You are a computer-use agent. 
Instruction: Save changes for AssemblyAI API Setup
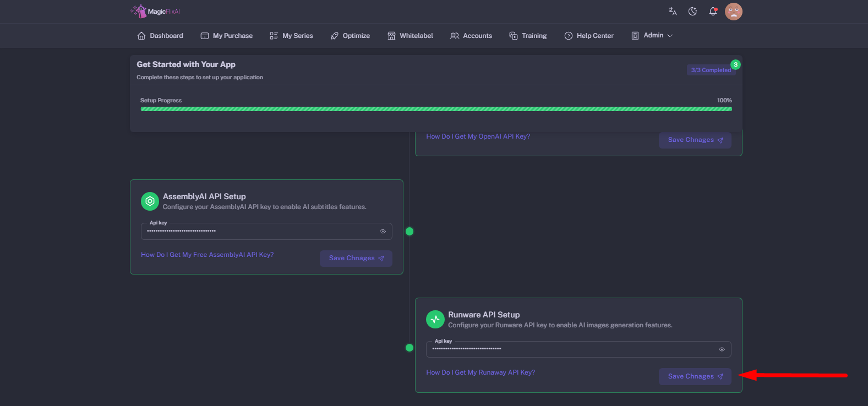coord(356,259)
